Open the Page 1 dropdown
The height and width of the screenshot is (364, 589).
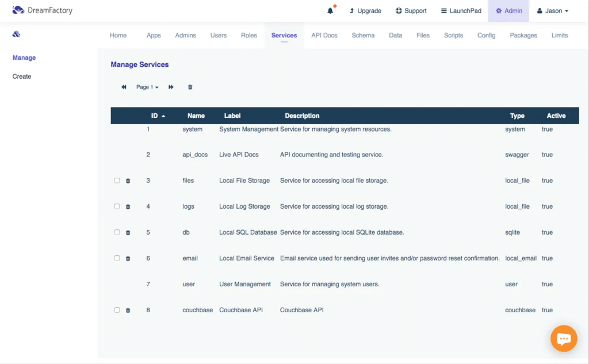(146, 87)
